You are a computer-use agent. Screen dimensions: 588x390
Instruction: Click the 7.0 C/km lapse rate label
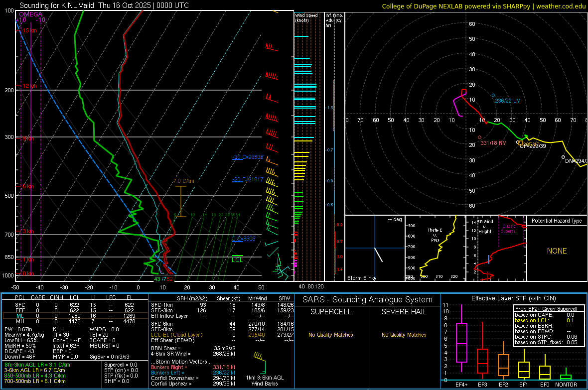(184, 181)
